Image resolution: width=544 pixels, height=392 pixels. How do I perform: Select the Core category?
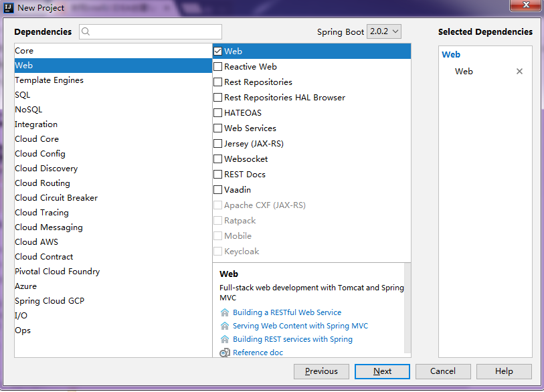pyautogui.click(x=113, y=51)
